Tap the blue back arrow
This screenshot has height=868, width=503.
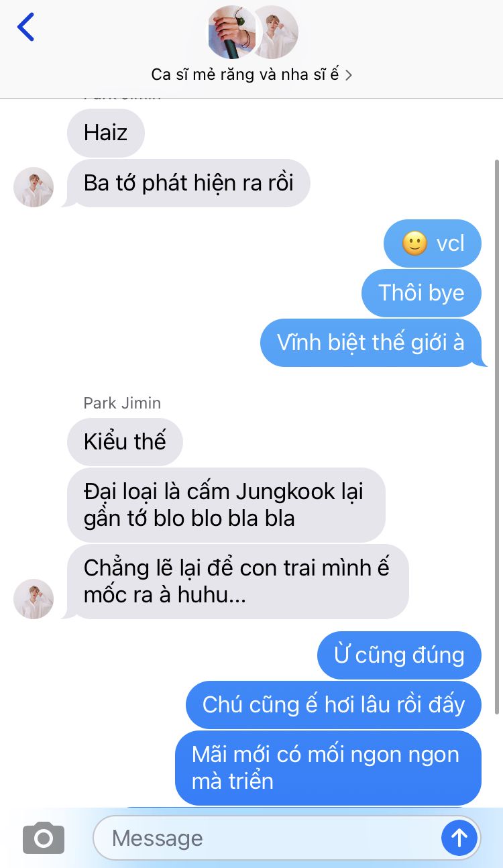pos(25,27)
